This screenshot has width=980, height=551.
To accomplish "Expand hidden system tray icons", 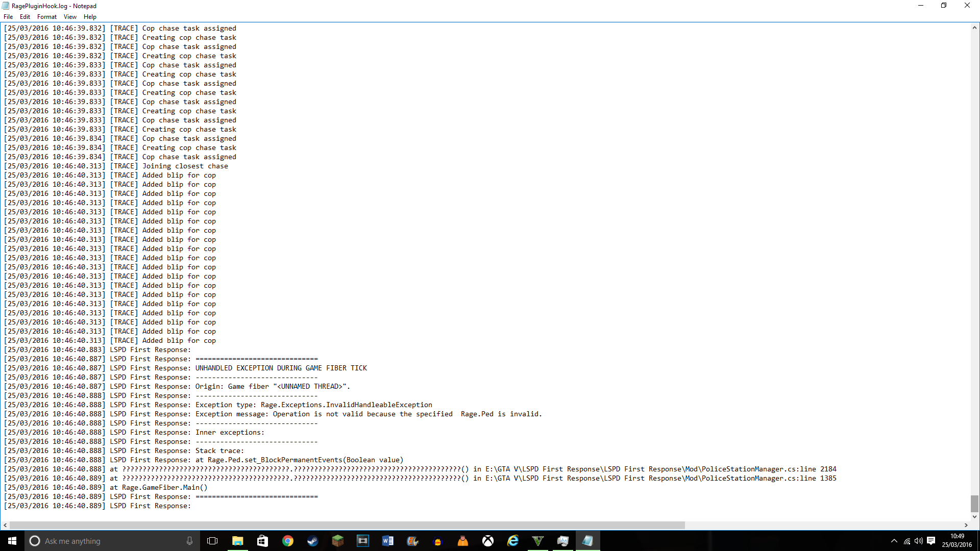I will point(894,541).
